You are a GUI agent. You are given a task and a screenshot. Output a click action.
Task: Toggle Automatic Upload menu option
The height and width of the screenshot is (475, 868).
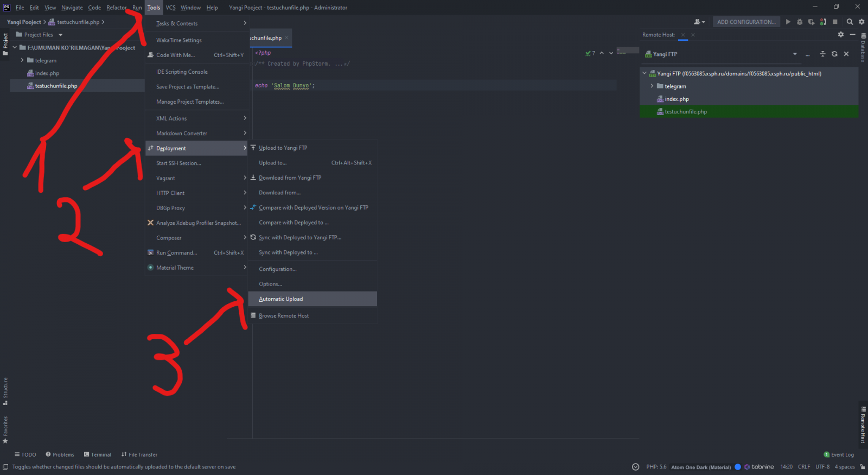[312, 299]
